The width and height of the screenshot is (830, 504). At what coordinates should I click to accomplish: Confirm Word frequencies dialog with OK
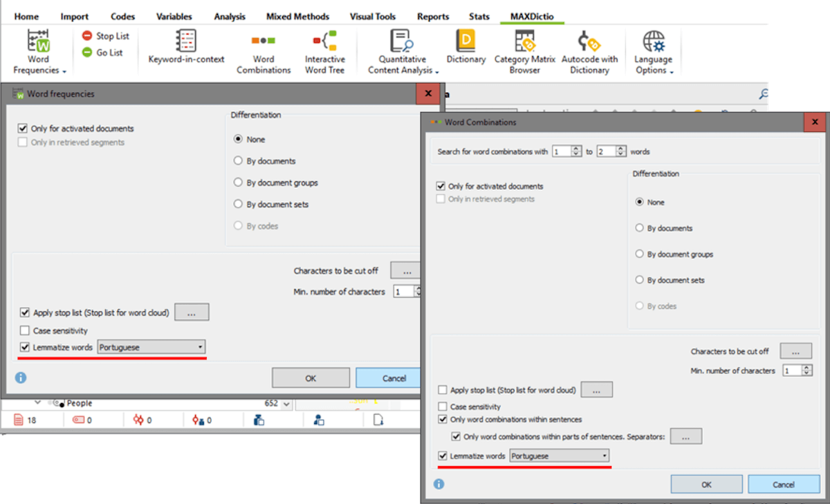(311, 378)
